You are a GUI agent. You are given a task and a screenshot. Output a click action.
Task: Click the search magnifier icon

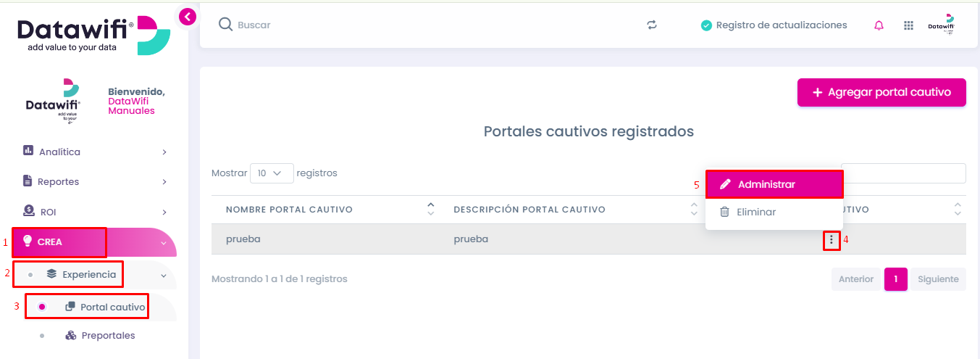225,25
